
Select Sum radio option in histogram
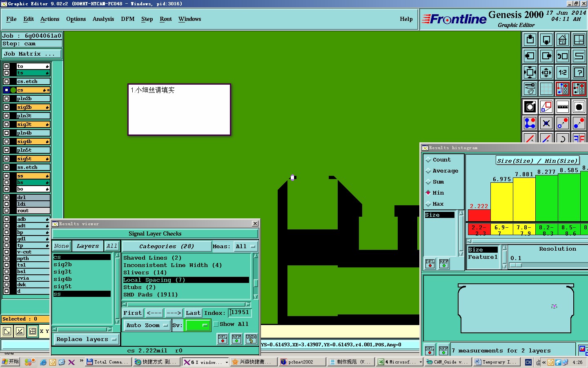coord(435,182)
